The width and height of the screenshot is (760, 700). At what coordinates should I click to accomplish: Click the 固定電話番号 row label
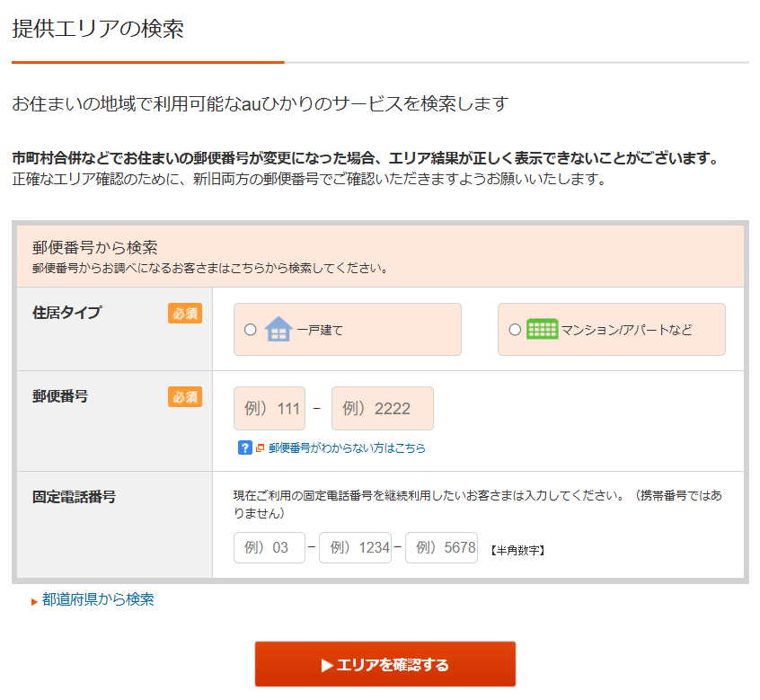pos(74,497)
